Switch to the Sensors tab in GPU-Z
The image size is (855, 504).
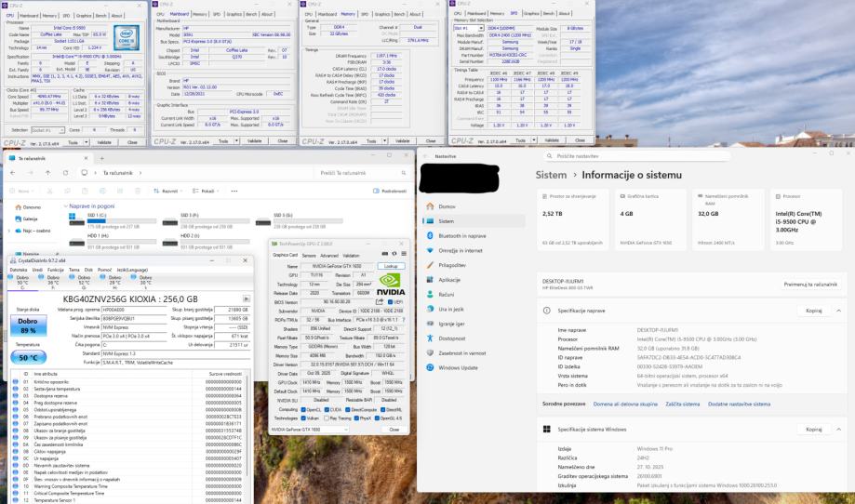[307, 255]
